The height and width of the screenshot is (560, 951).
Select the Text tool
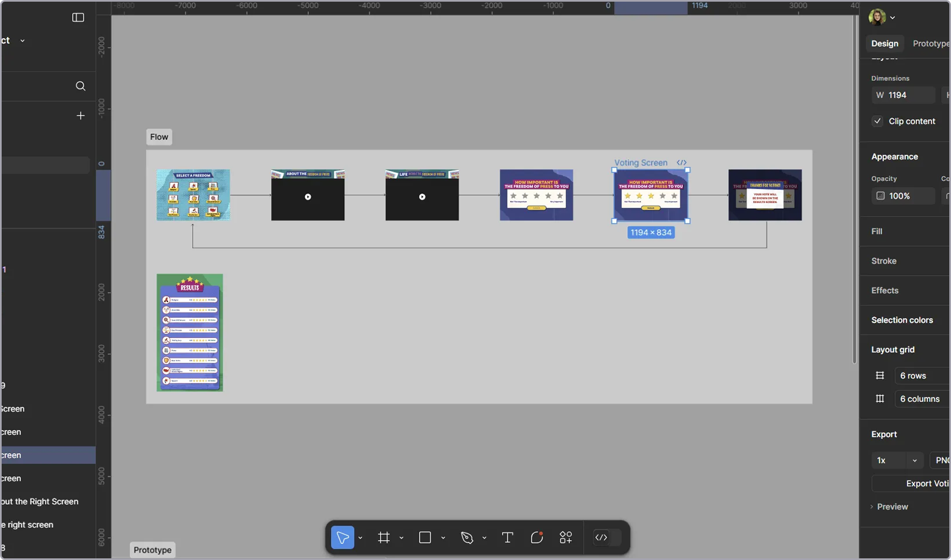click(507, 537)
